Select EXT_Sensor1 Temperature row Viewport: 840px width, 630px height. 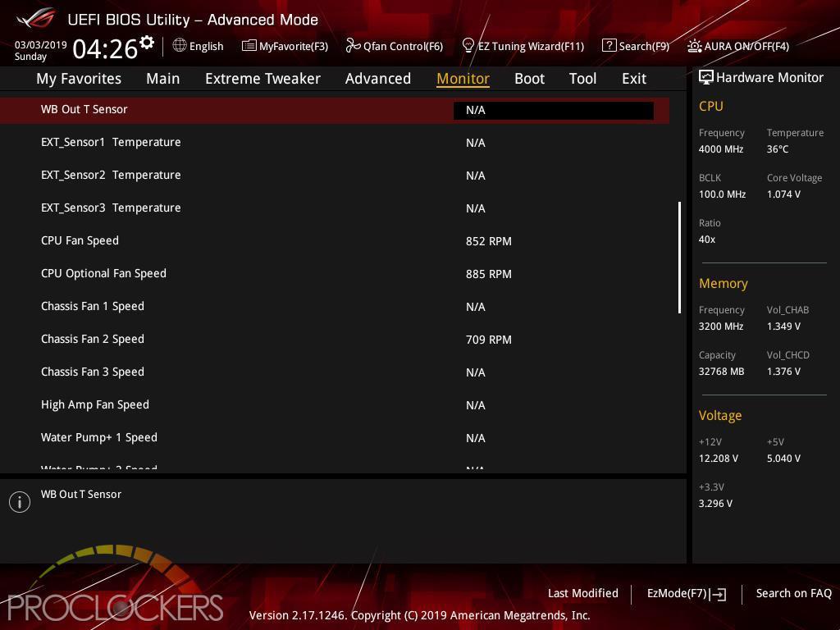point(335,143)
